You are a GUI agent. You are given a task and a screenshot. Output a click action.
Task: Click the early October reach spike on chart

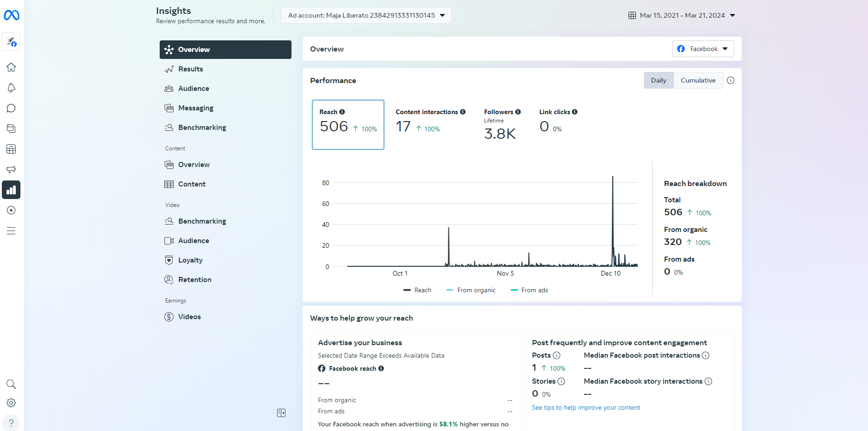click(x=448, y=246)
